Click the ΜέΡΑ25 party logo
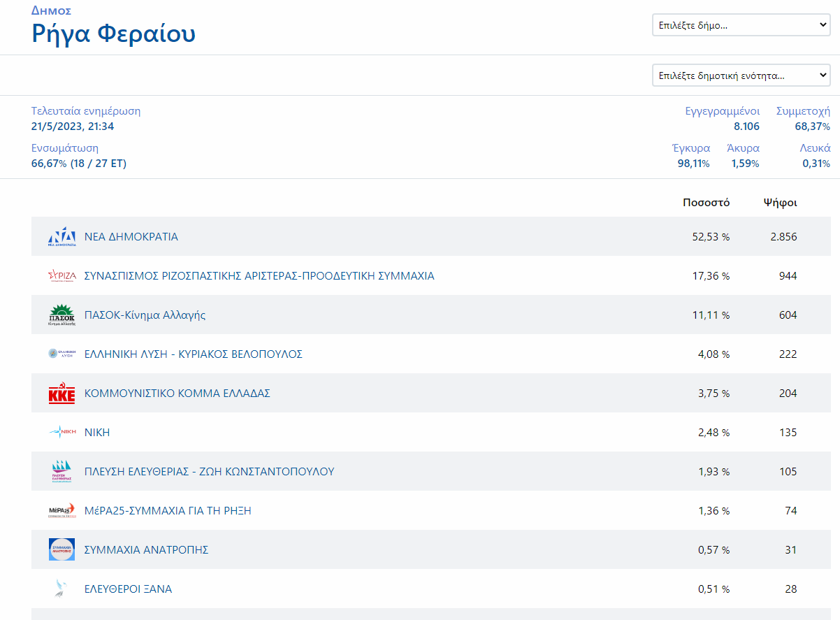Viewport: 840px width, 620px height. (61, 511)
